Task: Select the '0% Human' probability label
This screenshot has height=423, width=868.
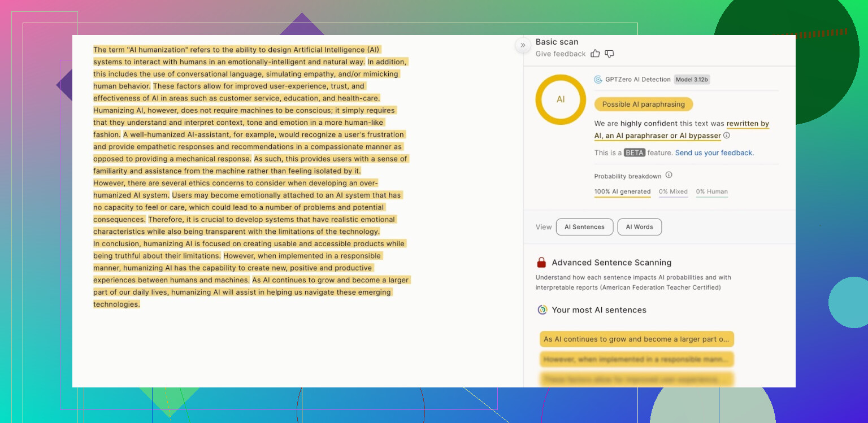Action: (711, 191)
